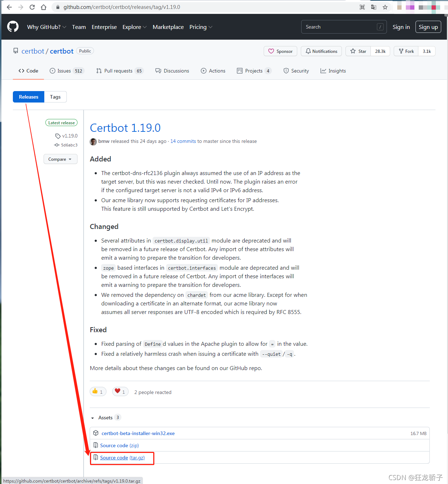Screen dimensions: 448x484
Task: Download certbot-beta-installer-win32.exe
Action: 138,433
